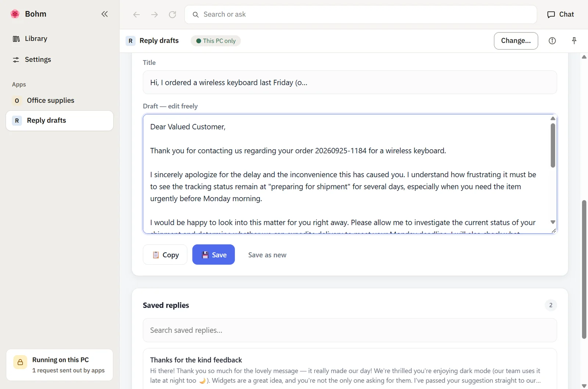The width and height of the screenshot is (588, 389).
Task: Click the Change... button
Action: click(x=516, y=41)
